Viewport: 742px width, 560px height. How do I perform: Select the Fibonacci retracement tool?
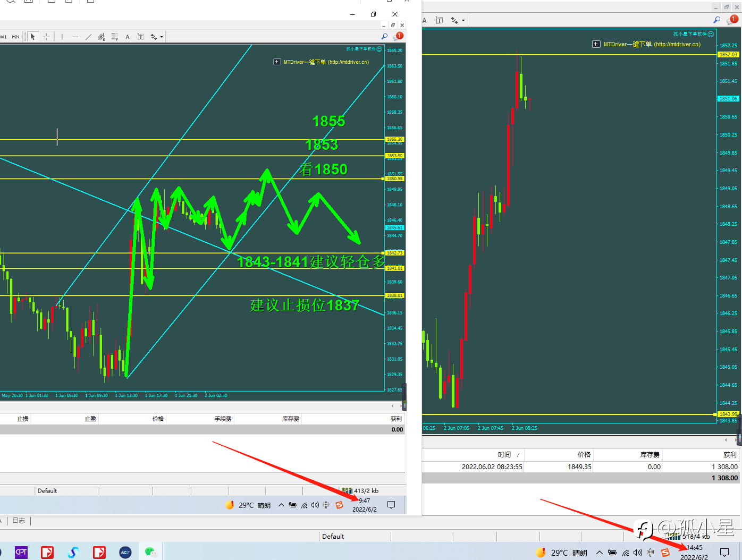(x=114, y=37)
